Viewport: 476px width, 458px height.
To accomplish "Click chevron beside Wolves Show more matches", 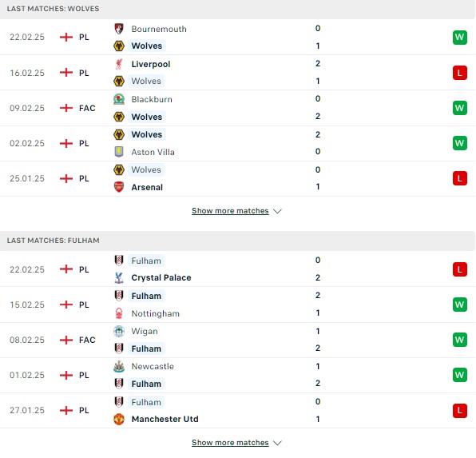I will tap(277, 211).
